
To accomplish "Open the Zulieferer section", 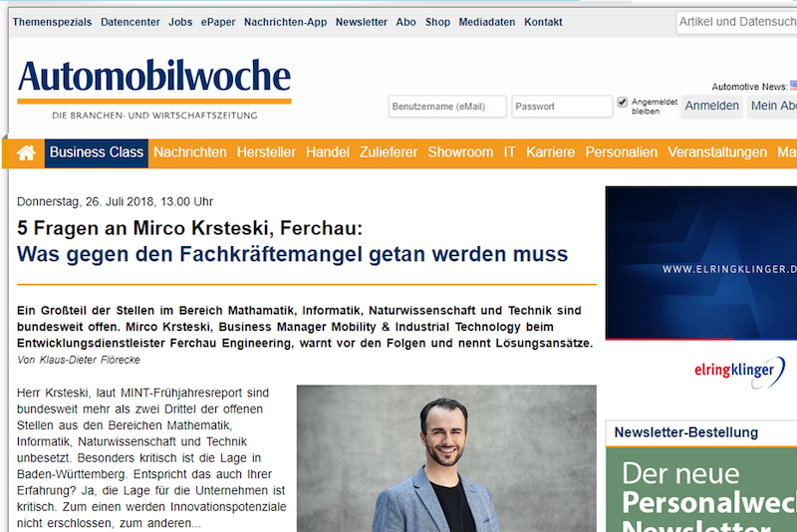I will (x=389, y=152).
